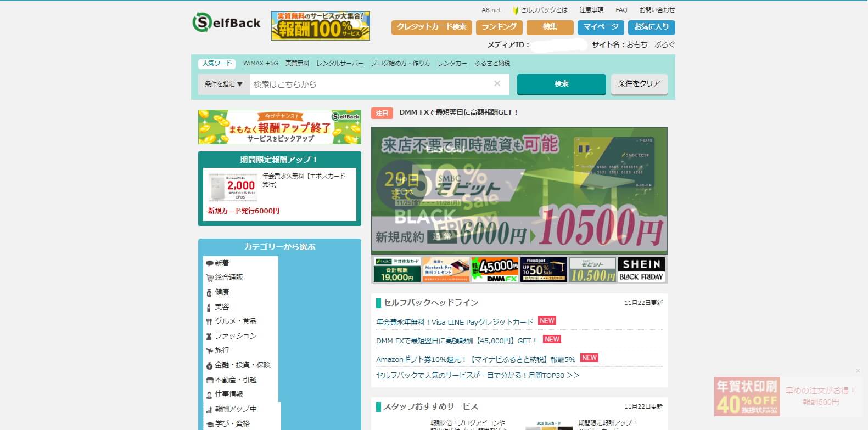Open the SMBCモビット main banner
This screenshot has height=430, width=868.
519,191
